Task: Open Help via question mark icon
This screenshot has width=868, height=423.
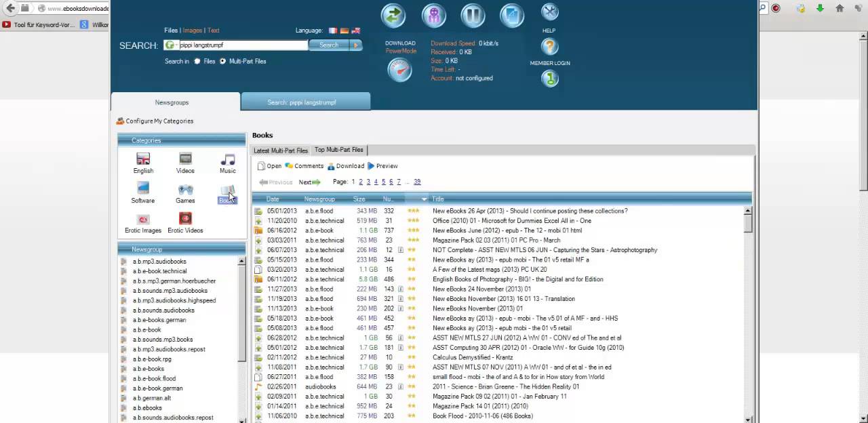Action: tap(549, 46)
